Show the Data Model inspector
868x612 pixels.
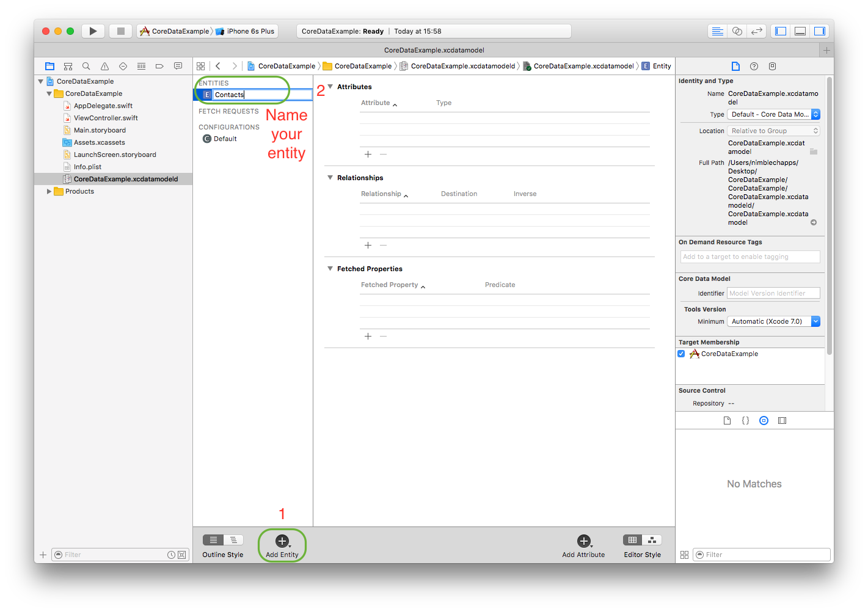(772, 66)
